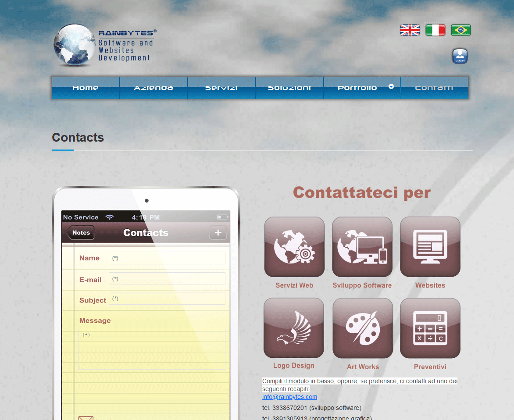Open the Websites monitor icon
Image resolution: width=514 pixels, height=420 pixels.
coord(430,247)
